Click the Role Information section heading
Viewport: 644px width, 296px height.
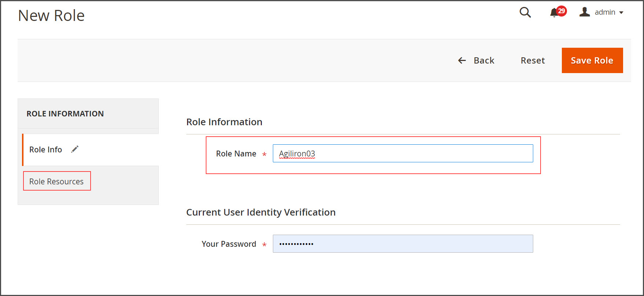tap(224, 122)
